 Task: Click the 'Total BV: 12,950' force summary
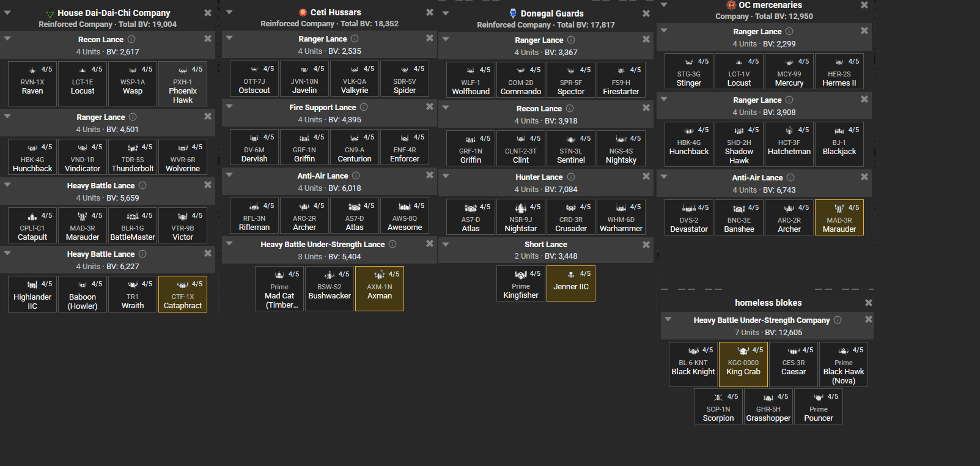pos(784,17)
